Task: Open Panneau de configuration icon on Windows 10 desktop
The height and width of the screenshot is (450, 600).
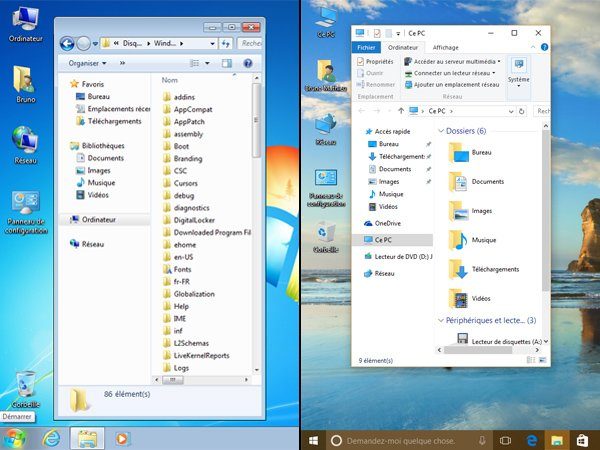Action: (326, 188)
